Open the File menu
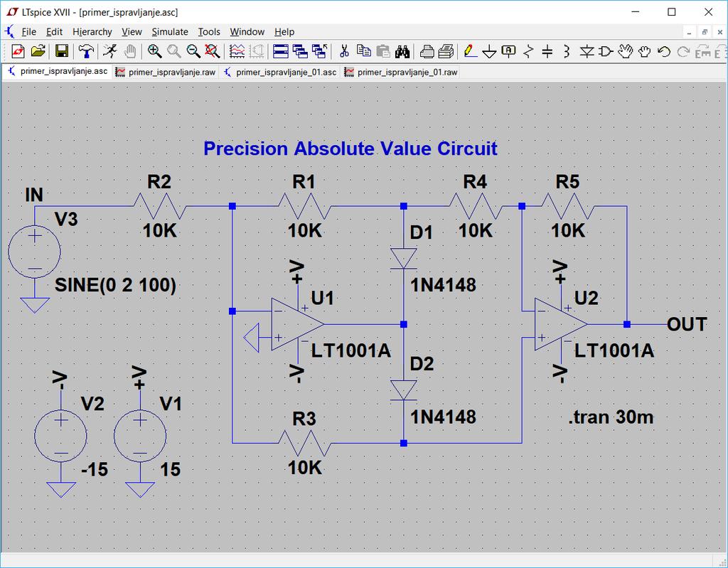 (28, 31)
